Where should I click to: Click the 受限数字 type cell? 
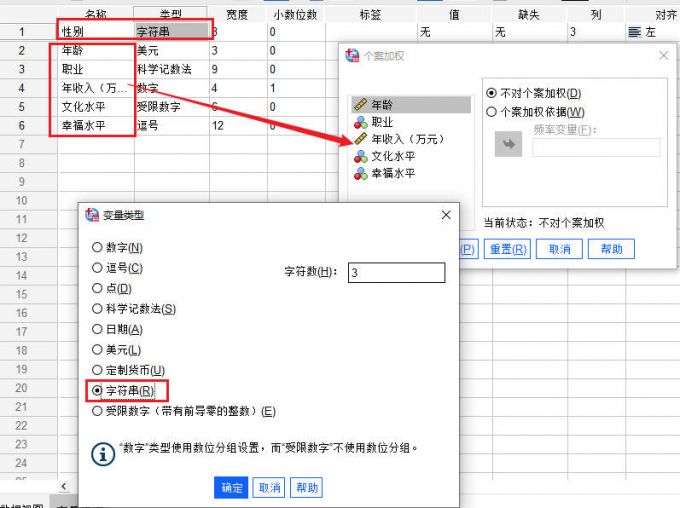[x=172, y=107]
